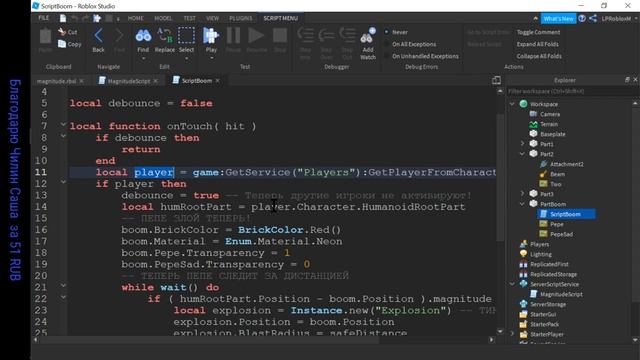Collapse the while loop fold at line 21
640x360 pixels.
(63, 285)
